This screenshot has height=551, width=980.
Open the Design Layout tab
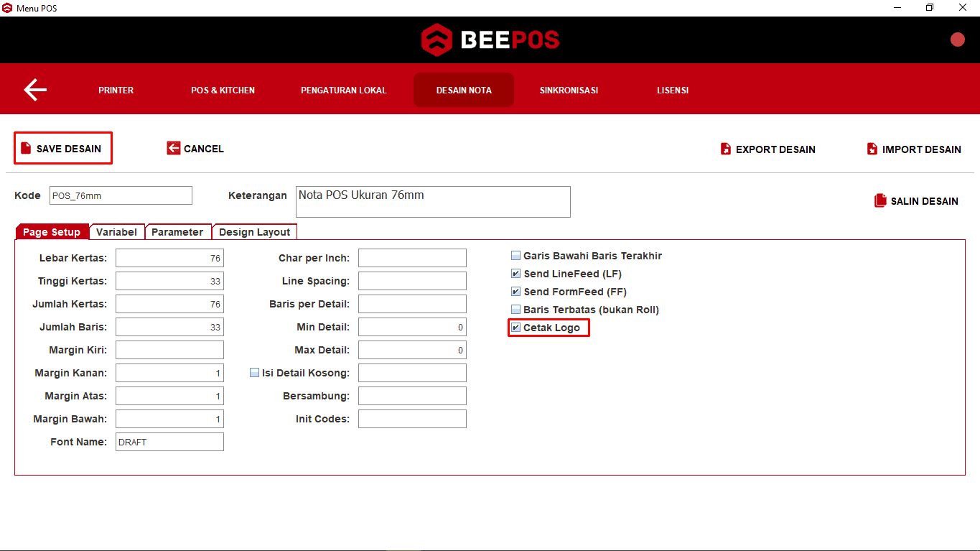(254, 232)
